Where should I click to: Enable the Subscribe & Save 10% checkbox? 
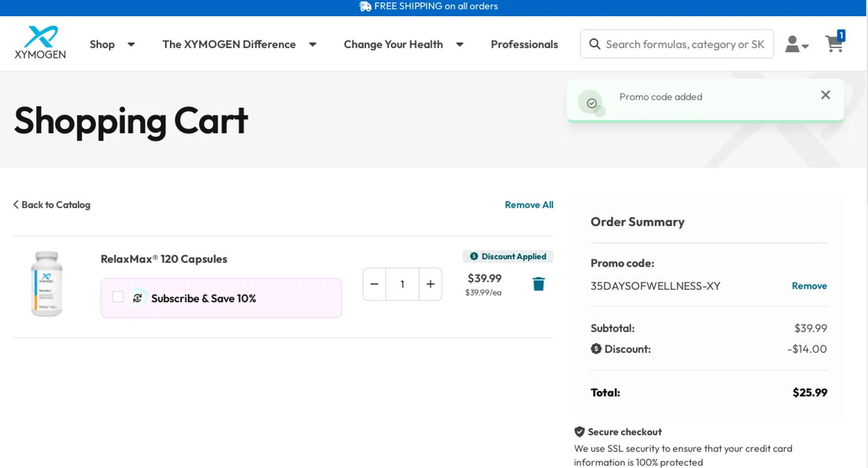[118, 297]
